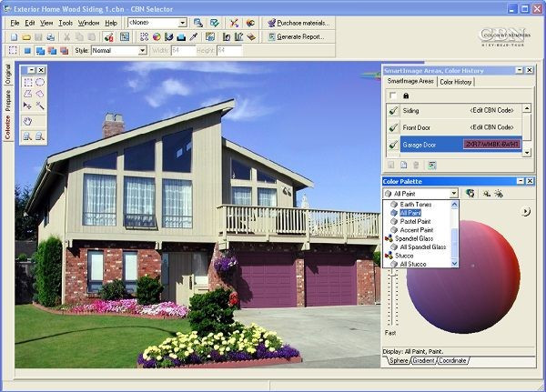Select elliptical marquee tool in floating toolbox
This screenshot has width=546, height=392.
(40, 82)
